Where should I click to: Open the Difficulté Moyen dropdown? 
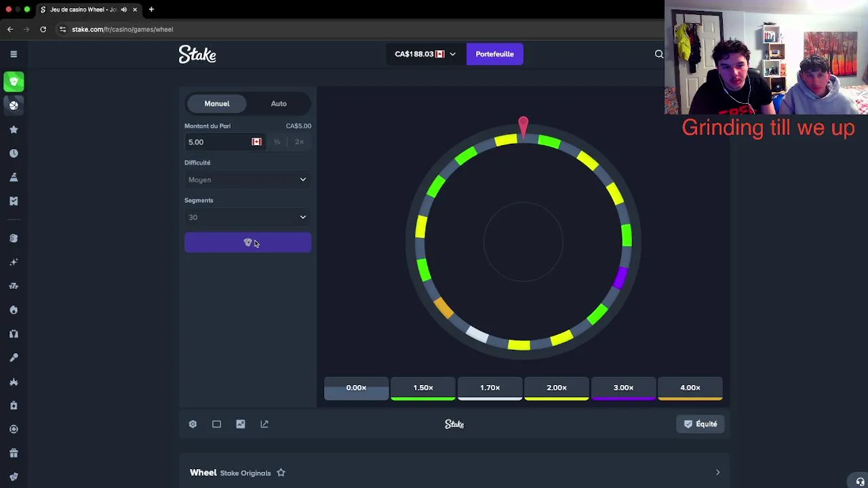[x=248, y=180]
